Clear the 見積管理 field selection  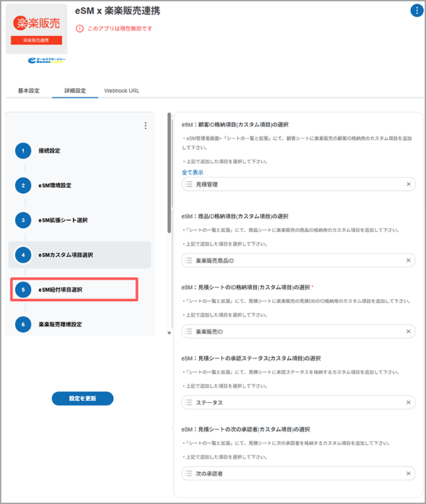[408, 185]
